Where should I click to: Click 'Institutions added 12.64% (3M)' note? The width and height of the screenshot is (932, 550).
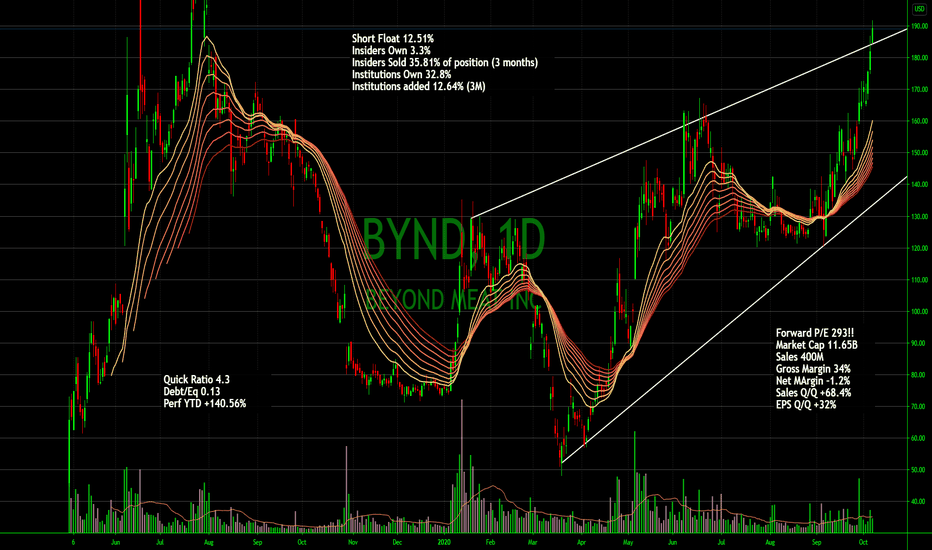tap(418, 86)
